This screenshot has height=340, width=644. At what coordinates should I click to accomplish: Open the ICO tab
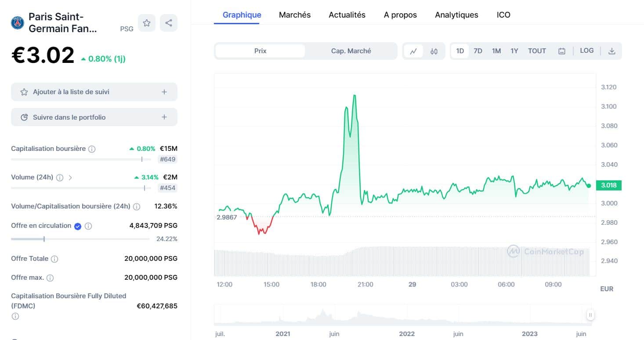coord(503,15)
